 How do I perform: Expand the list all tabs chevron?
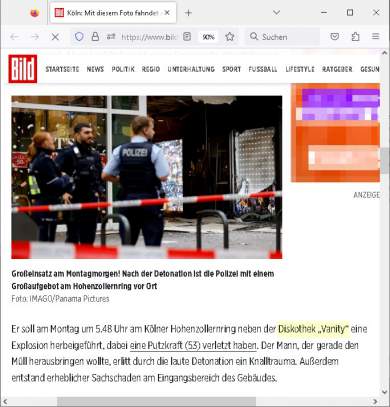click(x=276, y=12)
